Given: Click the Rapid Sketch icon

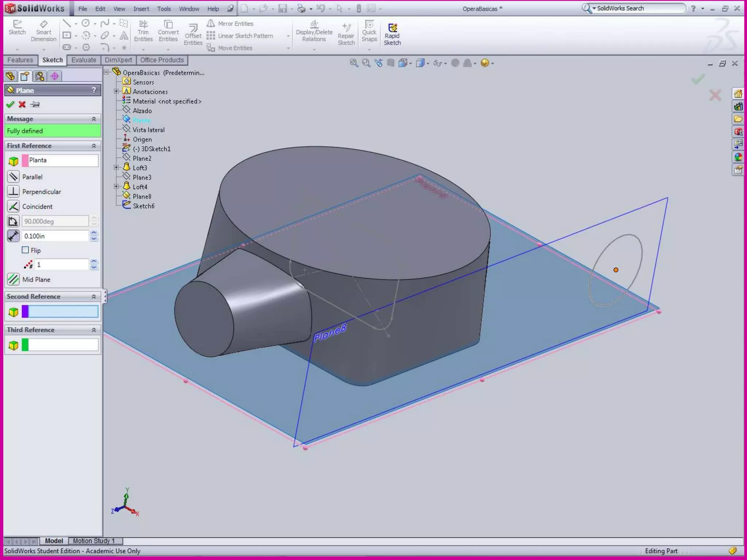Looking at the screenshot, I should tap(392, 28).
